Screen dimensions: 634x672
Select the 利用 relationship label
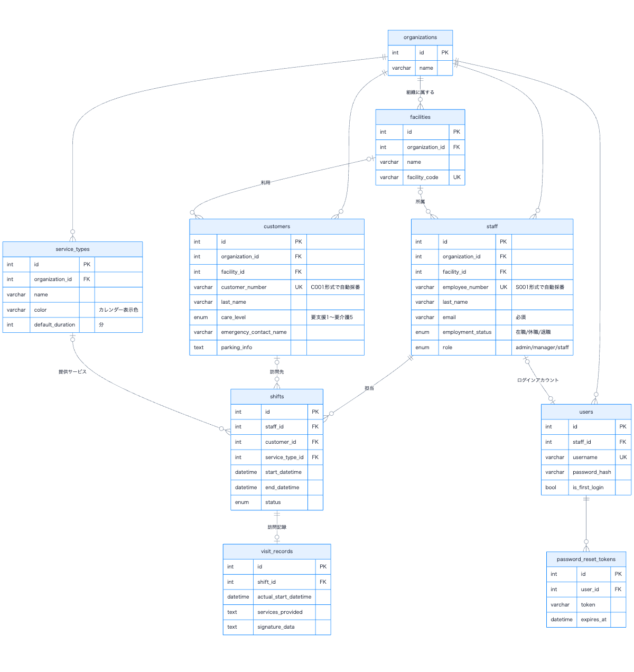(265, 183)
